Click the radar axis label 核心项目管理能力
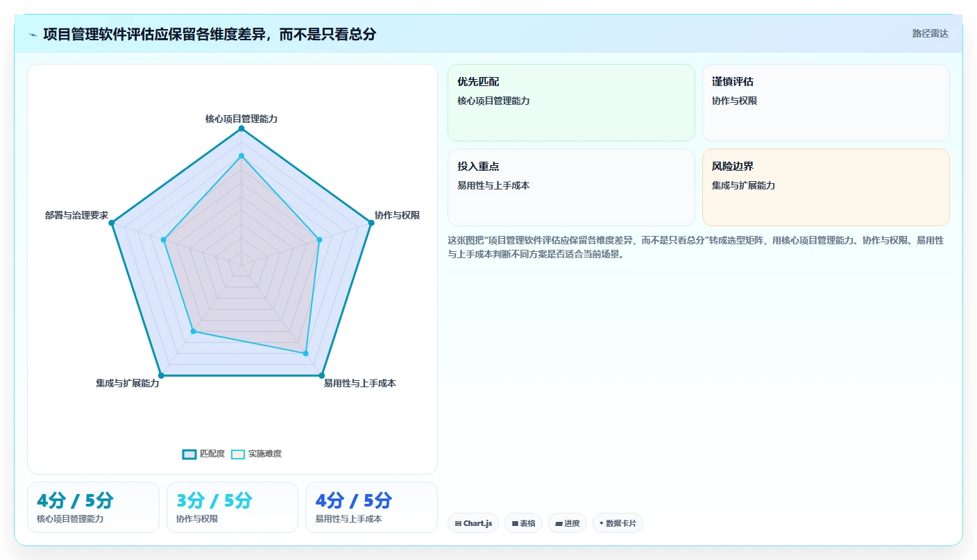Screen dimensions: 977x560 [241, 119]
